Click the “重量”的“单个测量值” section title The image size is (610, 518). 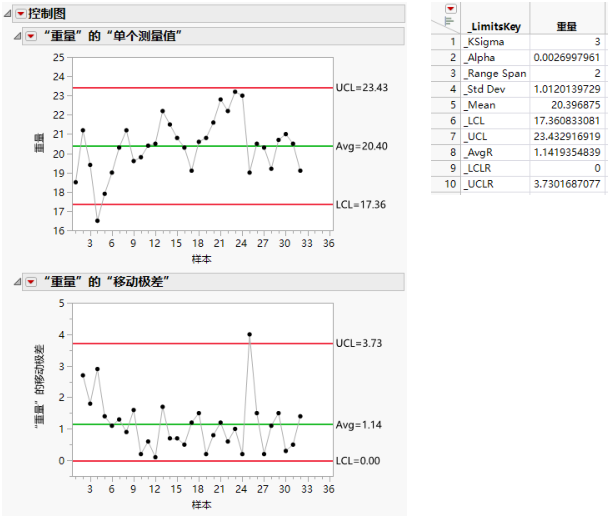tap(112, 36)
